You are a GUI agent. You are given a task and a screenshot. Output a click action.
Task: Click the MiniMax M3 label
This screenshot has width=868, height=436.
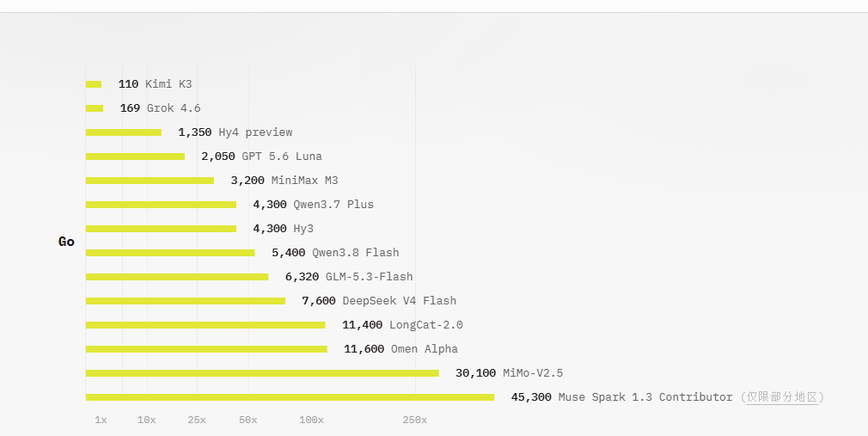[304, 181]
